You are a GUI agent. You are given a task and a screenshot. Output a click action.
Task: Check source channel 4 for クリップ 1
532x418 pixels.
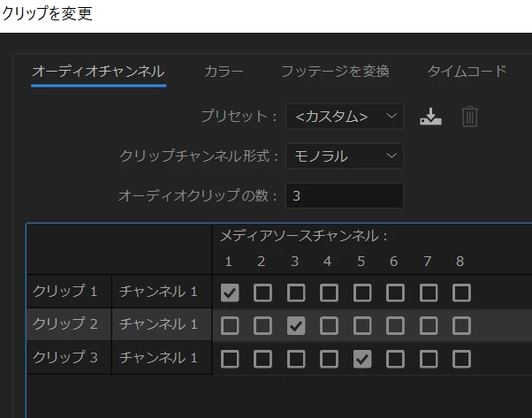[329, 293]
